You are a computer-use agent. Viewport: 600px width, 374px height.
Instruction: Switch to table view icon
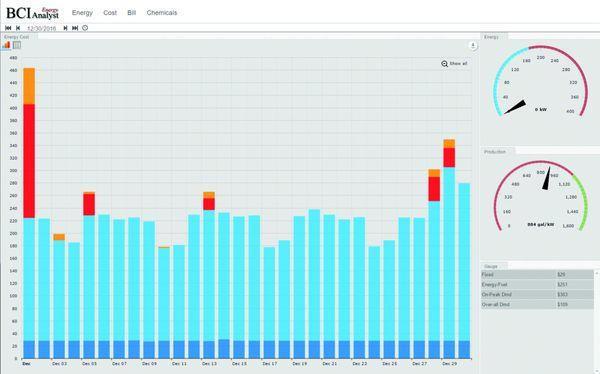[17, 45]
